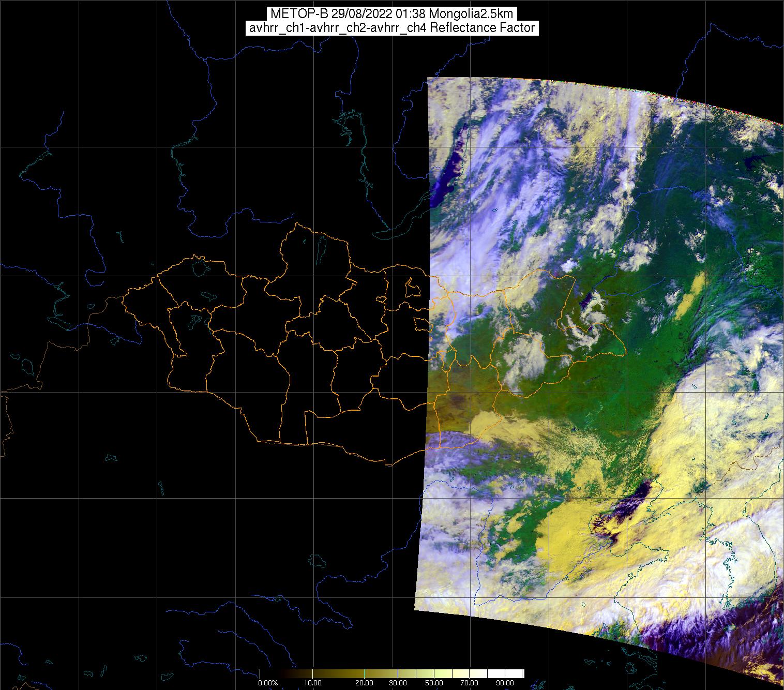Click the "70.00" colorbar label
Screen dimensions: 784x690
point(470,683)
